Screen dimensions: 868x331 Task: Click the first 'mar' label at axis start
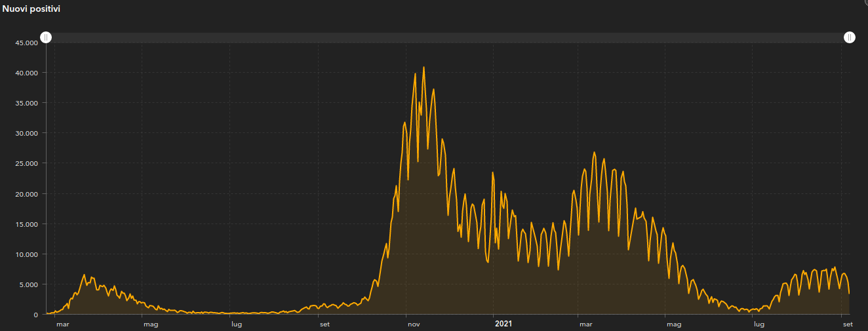(63, 324)
